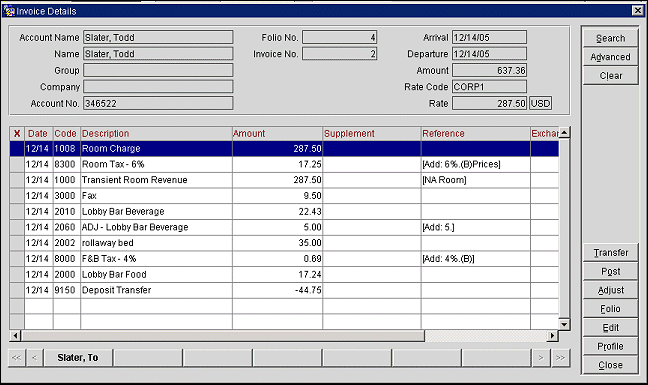Mark the rollaway bed row selector
Image resolution: width=648 pixels, height=385 pixels.
(17, 243)
